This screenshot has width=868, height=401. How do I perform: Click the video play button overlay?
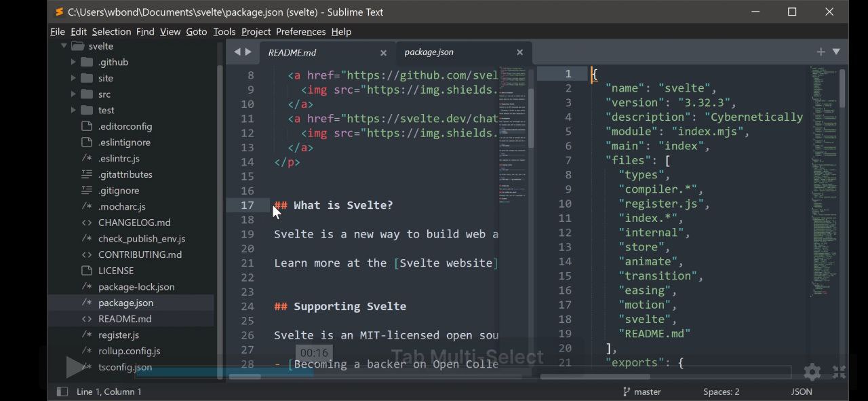click(x=75, y=367)
